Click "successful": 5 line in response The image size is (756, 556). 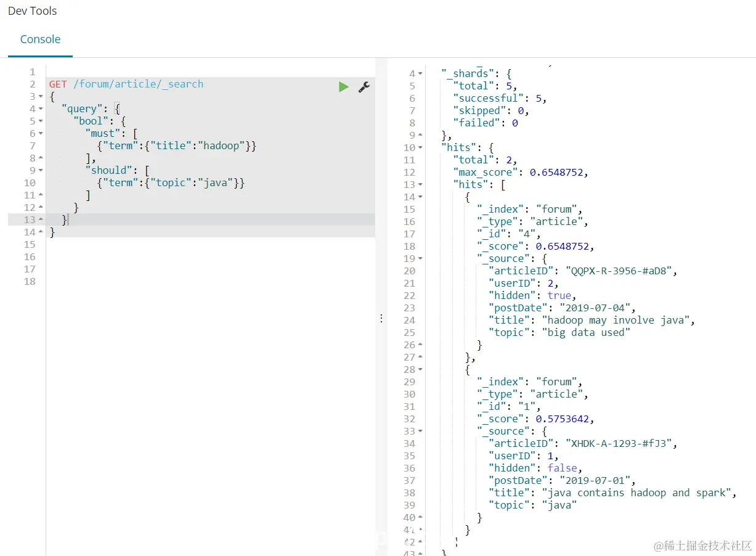pos(500,99)
